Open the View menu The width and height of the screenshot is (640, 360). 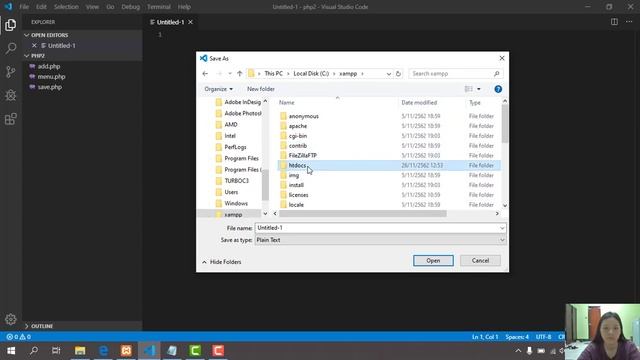pyautogui.click(x=92, y=7)
